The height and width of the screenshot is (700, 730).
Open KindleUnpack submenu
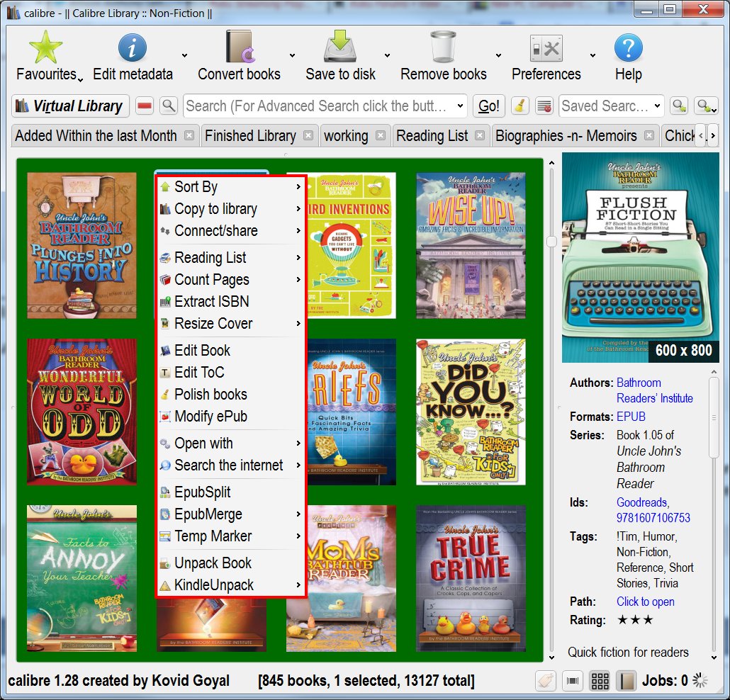tap(231, 585)
